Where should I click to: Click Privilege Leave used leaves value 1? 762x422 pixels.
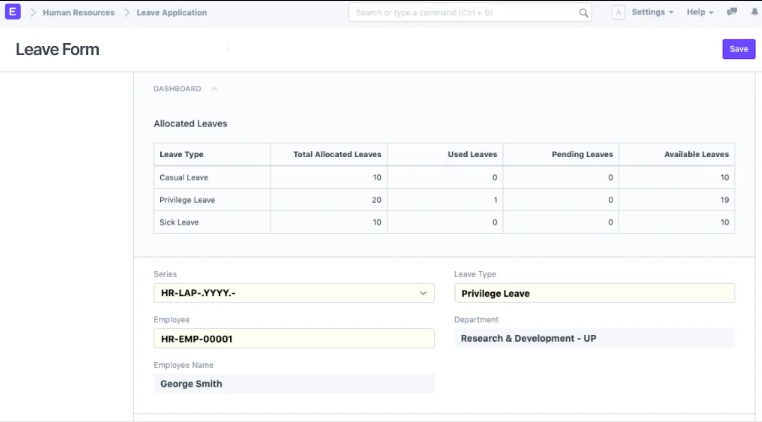point(495,200)
